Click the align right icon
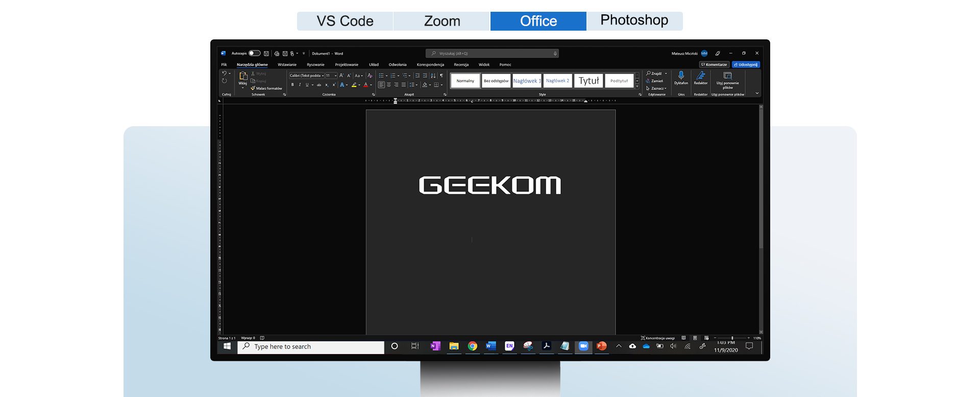 396,85
